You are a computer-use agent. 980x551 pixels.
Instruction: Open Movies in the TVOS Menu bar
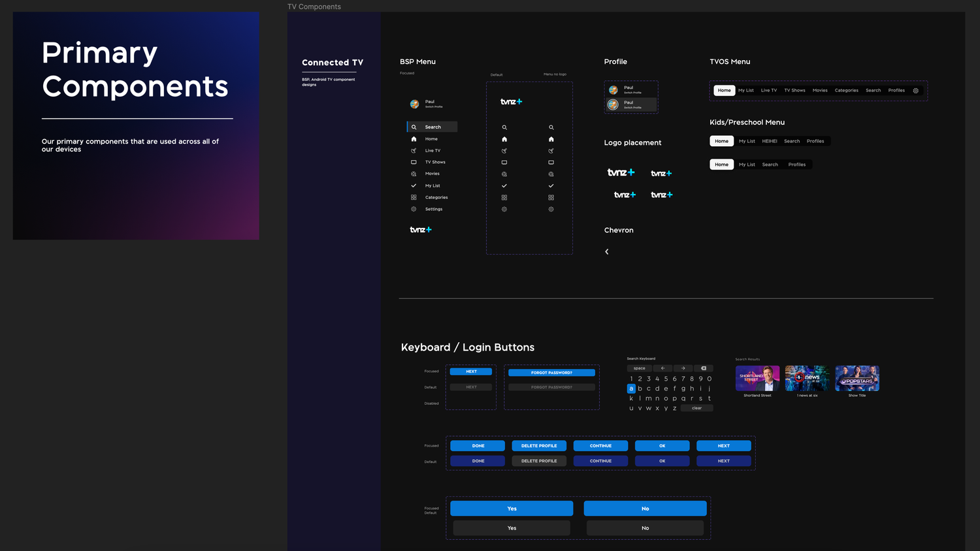[x=819, y=91]
